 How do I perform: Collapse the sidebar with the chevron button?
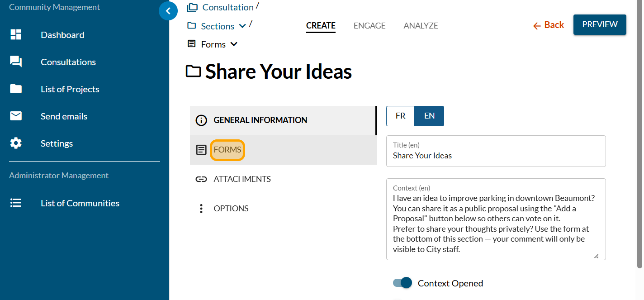[x=168, y=11]
